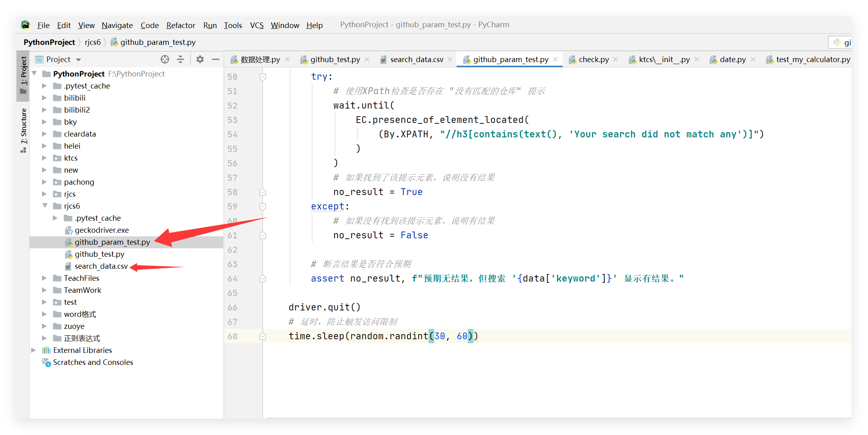Viewport: 868px width, 435px height.
Task: Collapse the rjcs6 folder
Action: click(x=45, y=206)
